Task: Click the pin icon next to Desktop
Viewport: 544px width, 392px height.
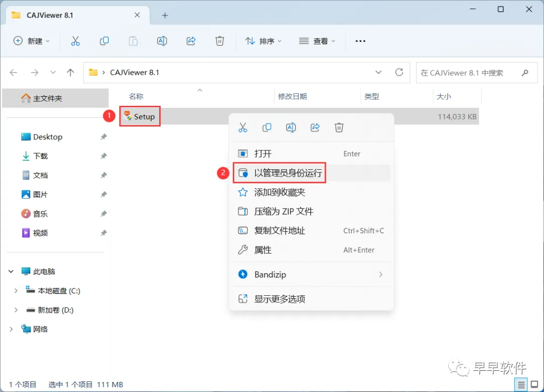Action: coord(103,137)
